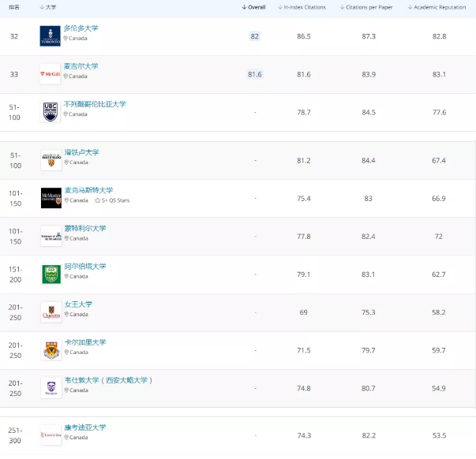This screenshot has width=476, height=459.
Task: Click the Western University purple logo
Action: pos(51,388)
